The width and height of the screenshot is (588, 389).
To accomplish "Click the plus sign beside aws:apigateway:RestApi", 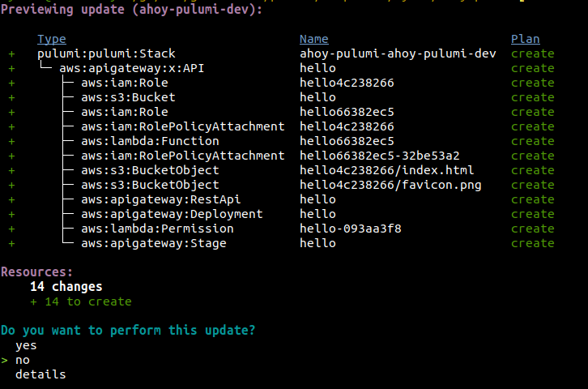I will tap(11, 200).
